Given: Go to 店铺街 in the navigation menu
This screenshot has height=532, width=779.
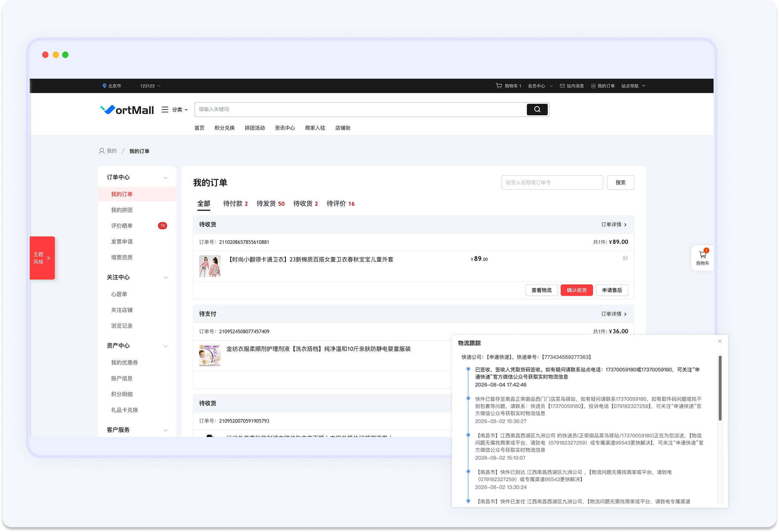Looking at the screenshot, I should pyautogui.click(x=343, y=128).
